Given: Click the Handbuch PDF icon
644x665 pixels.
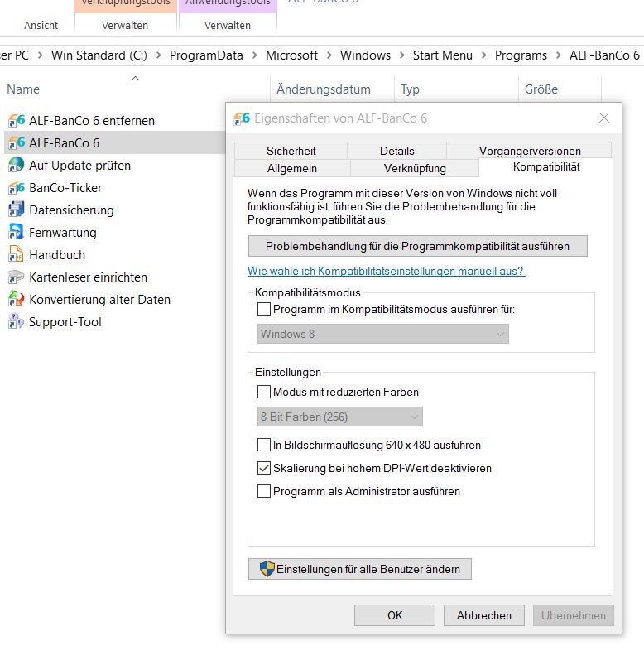Looking at the screenshot, I should coord(17,255).
